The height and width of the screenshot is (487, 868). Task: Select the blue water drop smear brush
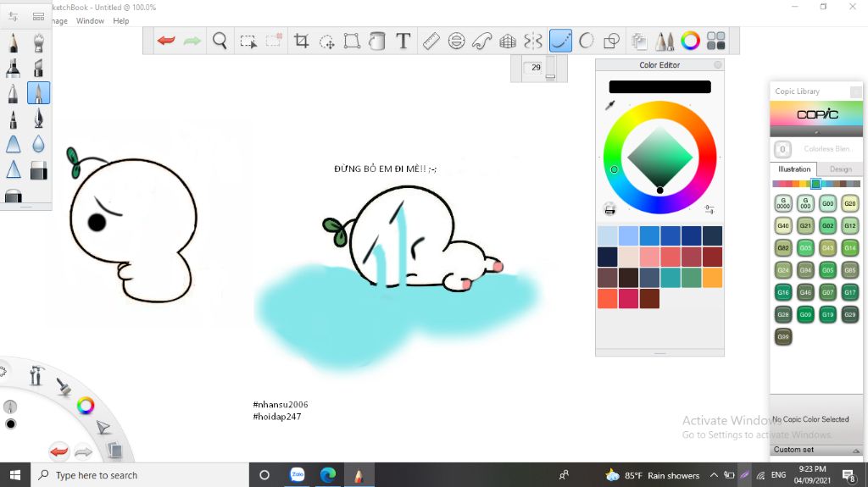[38, 144]
